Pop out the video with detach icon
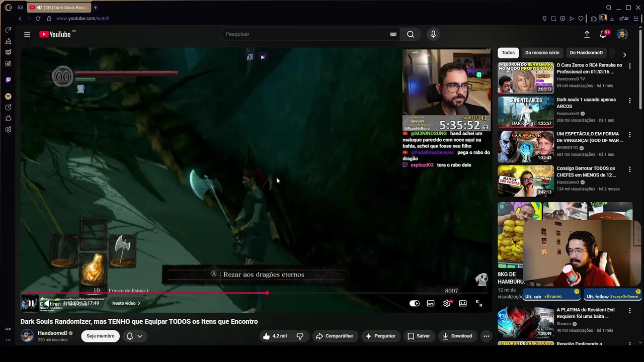 tap(250, 57)
